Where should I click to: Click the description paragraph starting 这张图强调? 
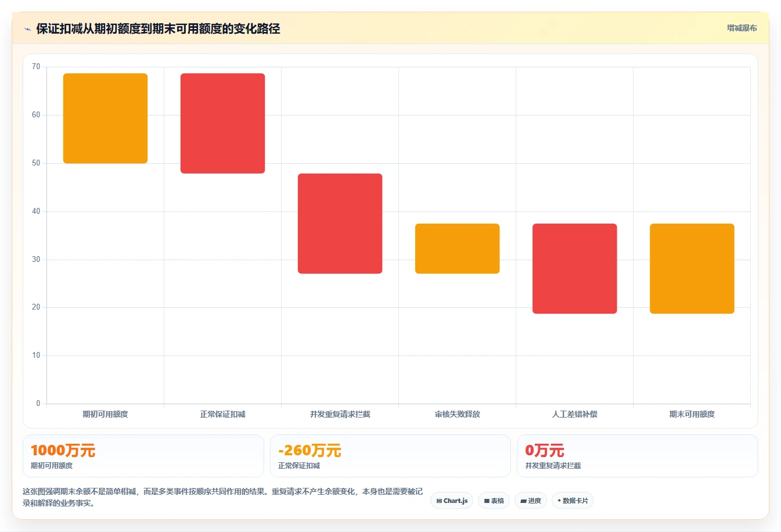click(223, 497)
